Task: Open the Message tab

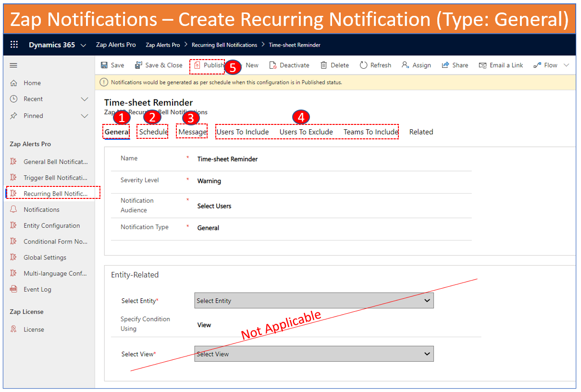Action: click(193, 132)
